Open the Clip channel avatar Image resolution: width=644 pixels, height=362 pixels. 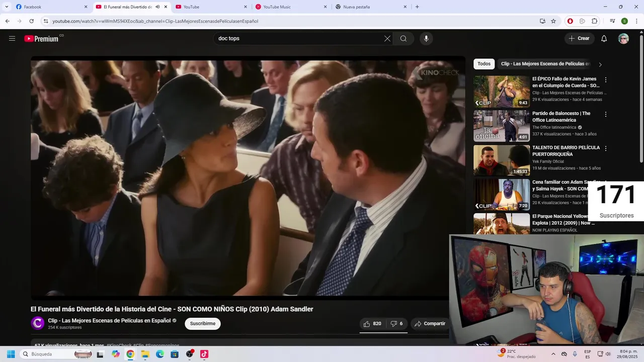pyautogui.click(x=38, y=323)
